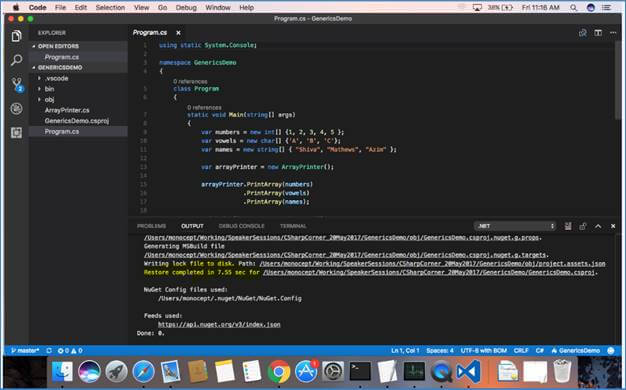Open the Search view in activity bar

point(16,60)
